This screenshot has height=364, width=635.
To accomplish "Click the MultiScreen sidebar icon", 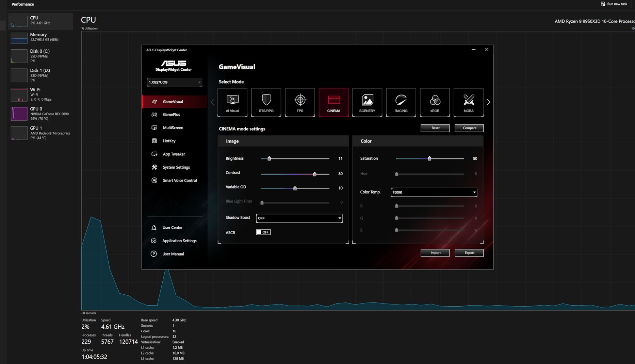I will pos(154,128).
